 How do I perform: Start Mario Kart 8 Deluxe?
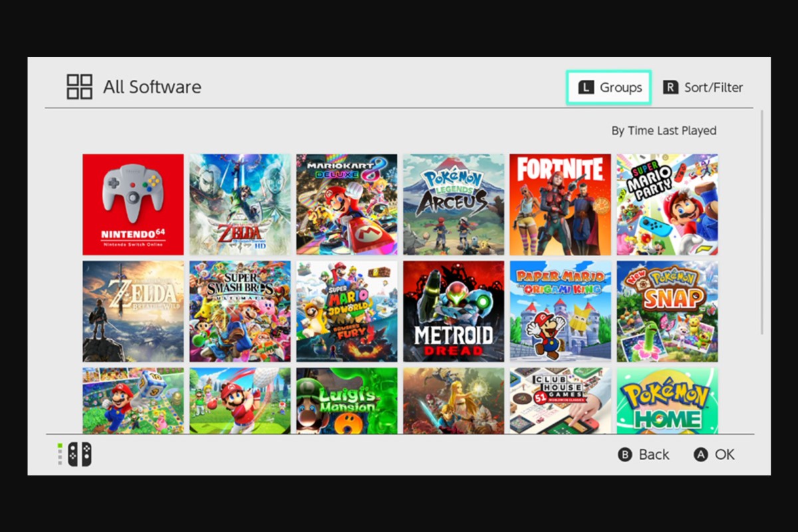click(x=346, y=203)
